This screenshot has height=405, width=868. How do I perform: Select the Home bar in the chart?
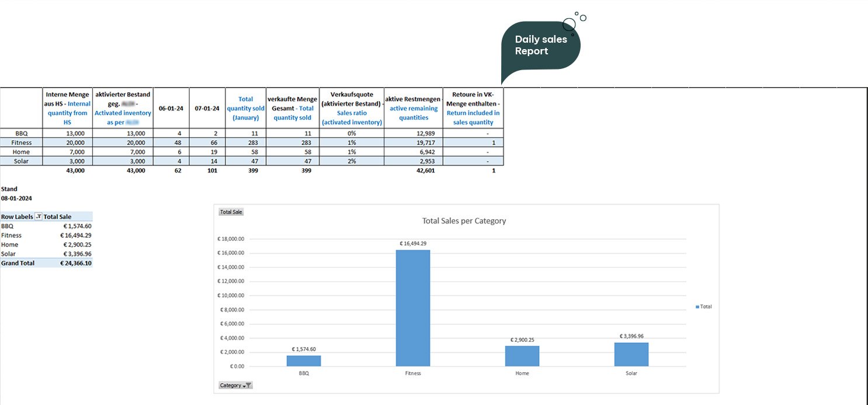522,356
